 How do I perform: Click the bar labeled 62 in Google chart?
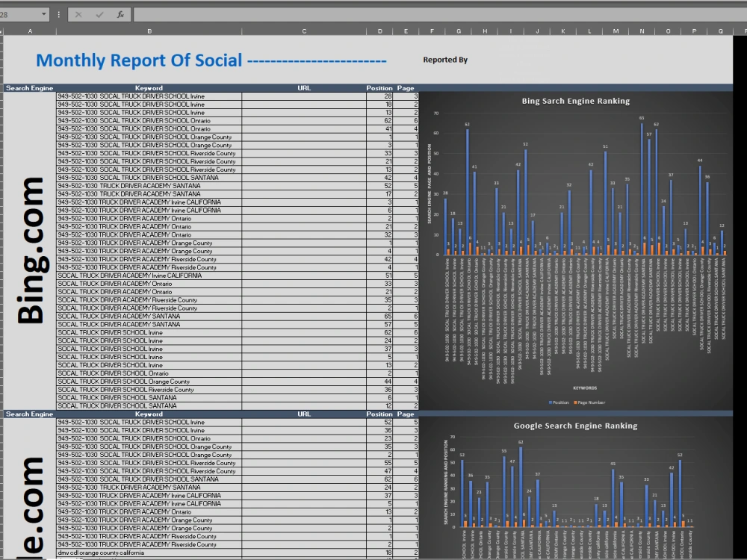tap(521, 487)
